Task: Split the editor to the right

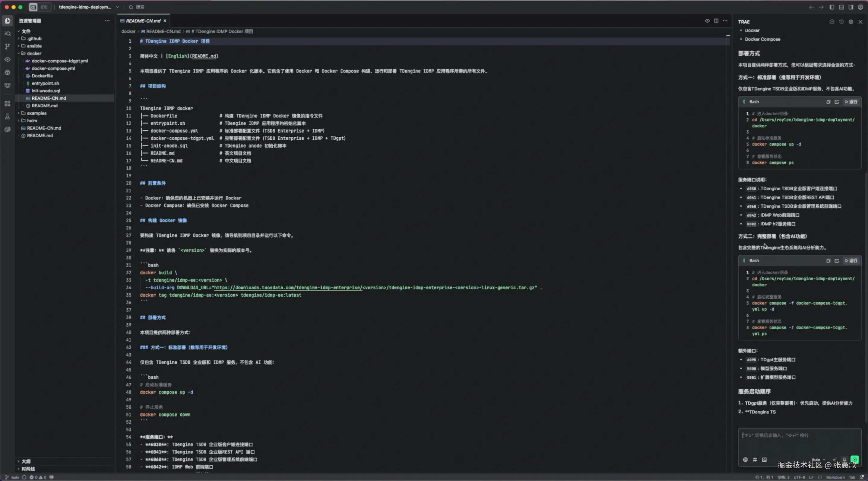Action: click(x=716, y=21)
